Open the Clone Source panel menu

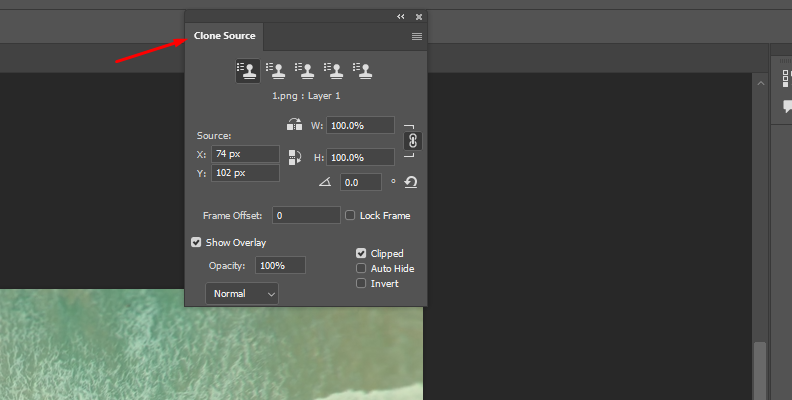click(x=417, y=36)
